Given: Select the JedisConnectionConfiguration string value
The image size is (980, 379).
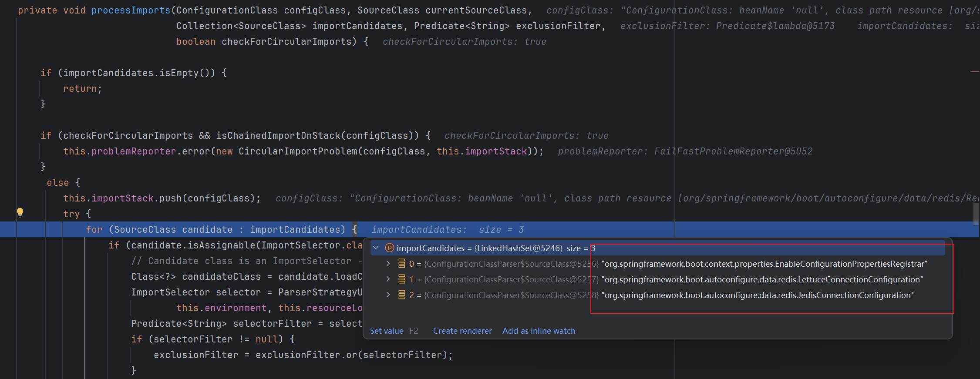Looking at the screenshot, I should click(758, 295).
